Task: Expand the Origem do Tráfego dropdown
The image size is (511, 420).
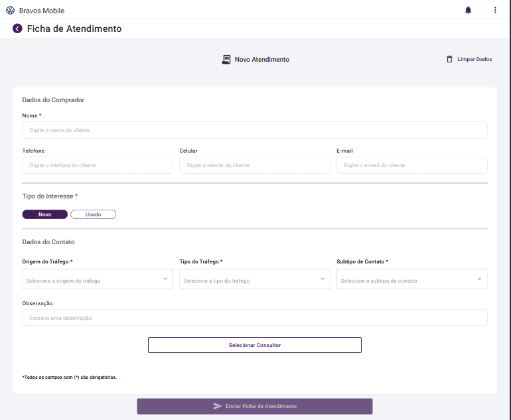Action: [x=98, y=279]
